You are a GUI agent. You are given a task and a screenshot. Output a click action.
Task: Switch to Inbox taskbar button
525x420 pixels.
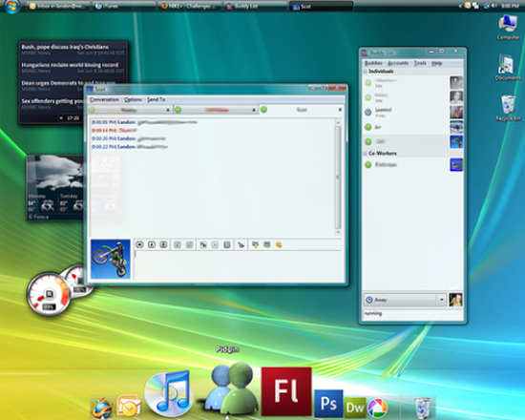point(56,6)
